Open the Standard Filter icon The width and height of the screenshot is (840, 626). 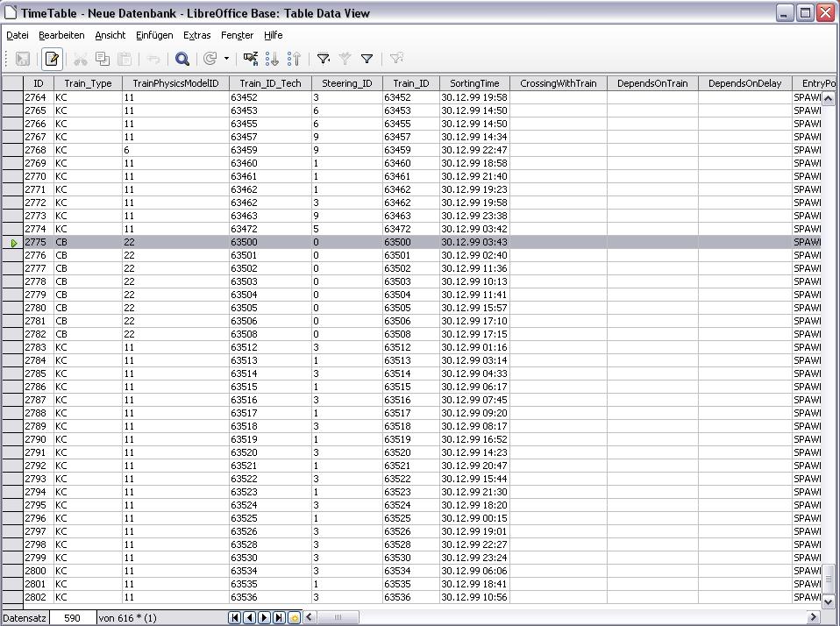click(367, 59)
